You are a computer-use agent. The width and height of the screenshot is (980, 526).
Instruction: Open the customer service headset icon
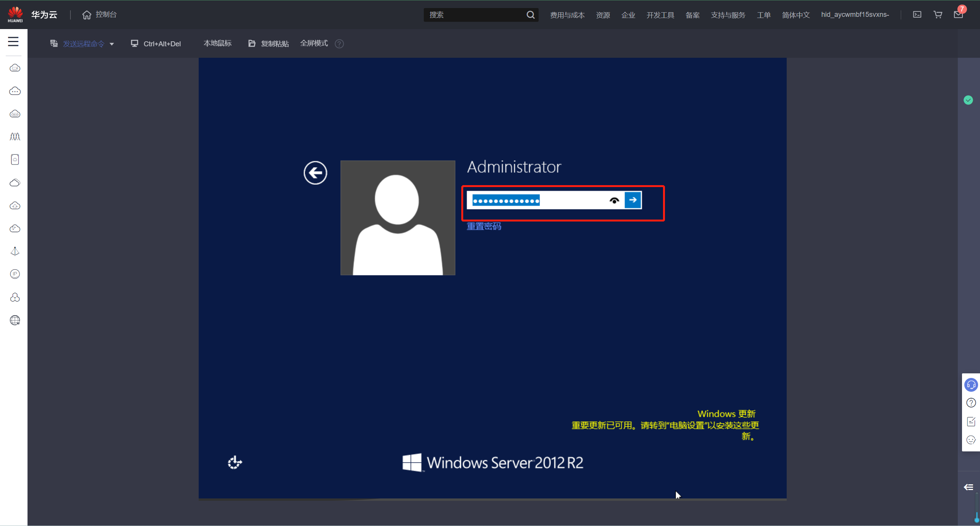click(971, 385)
